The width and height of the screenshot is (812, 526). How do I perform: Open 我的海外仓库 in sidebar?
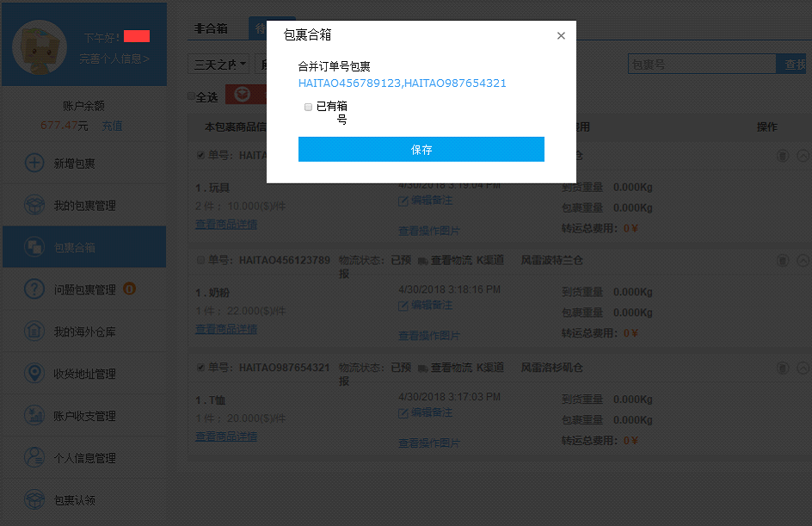tap(84, 331)
